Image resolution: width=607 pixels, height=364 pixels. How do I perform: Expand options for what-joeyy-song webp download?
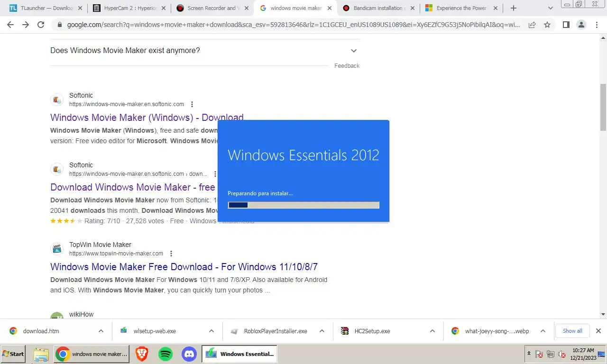click(x=543, y=331)
